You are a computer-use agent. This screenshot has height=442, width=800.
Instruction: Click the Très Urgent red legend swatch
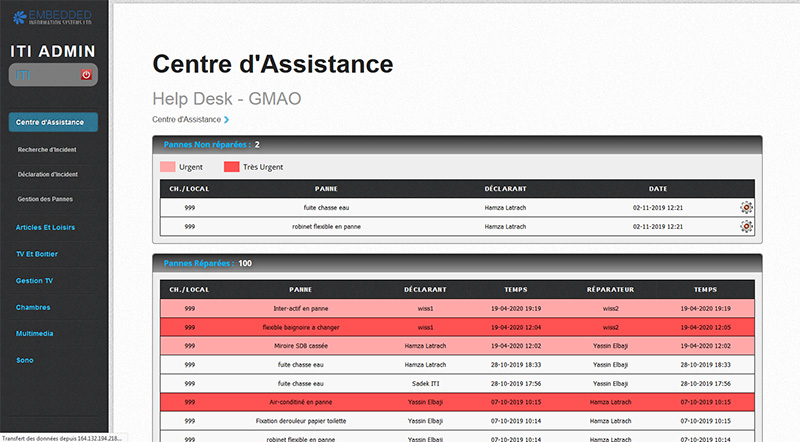pos(231,166)
